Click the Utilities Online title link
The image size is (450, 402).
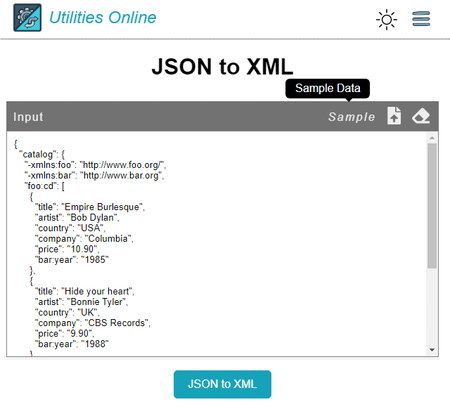click(103, 17)
